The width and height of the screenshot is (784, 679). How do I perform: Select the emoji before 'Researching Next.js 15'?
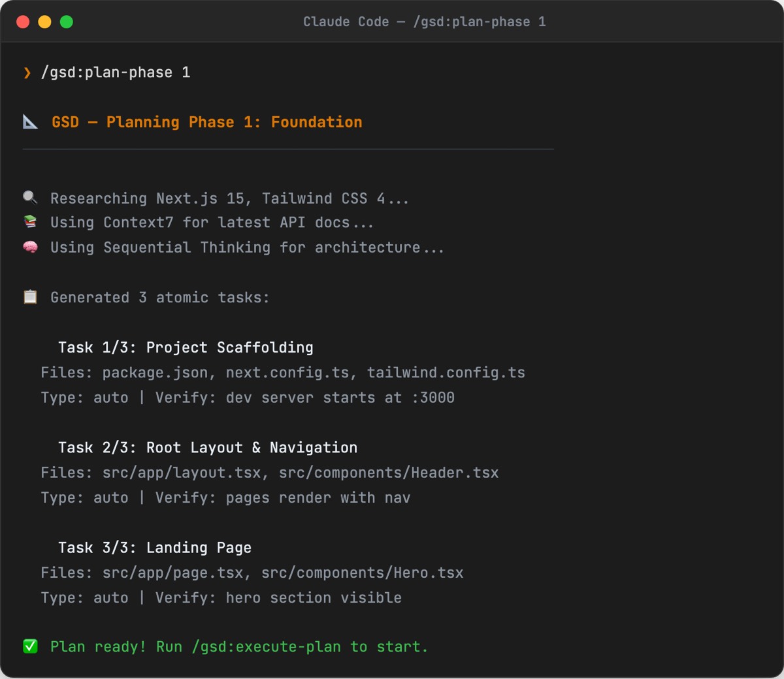coord(30,198)
